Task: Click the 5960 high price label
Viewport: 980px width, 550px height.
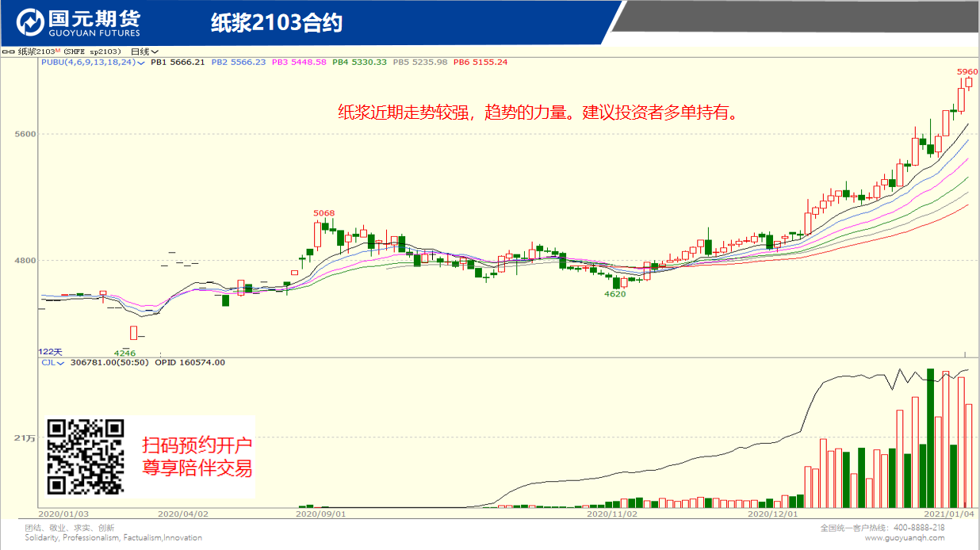Action: tap(967, 72)
